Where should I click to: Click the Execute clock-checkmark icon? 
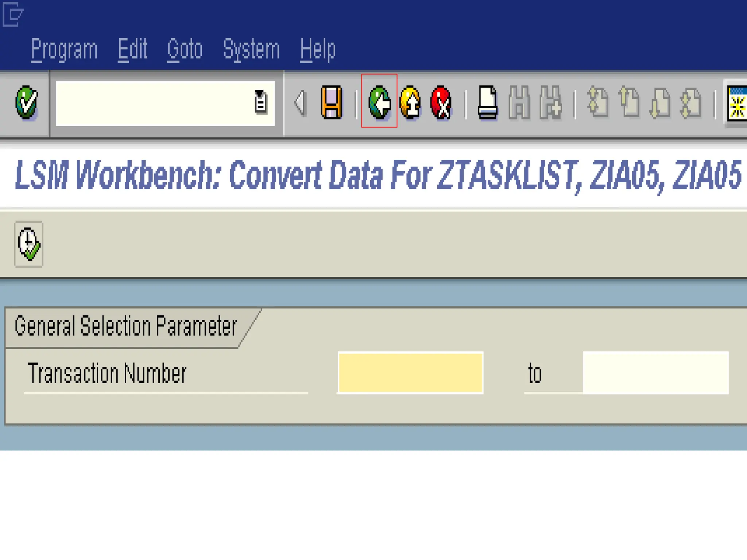pos(29,244)
